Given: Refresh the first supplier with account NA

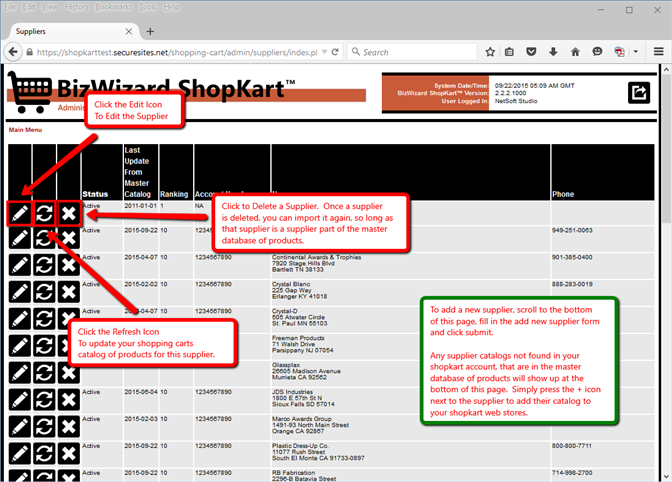Looking at the screenshot, I should point(44,213).
